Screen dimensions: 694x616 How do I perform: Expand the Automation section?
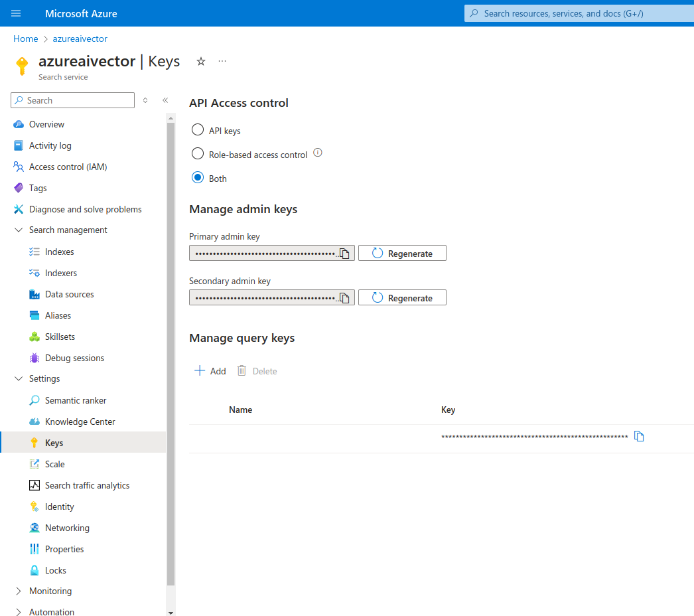(x=19, y=611)
